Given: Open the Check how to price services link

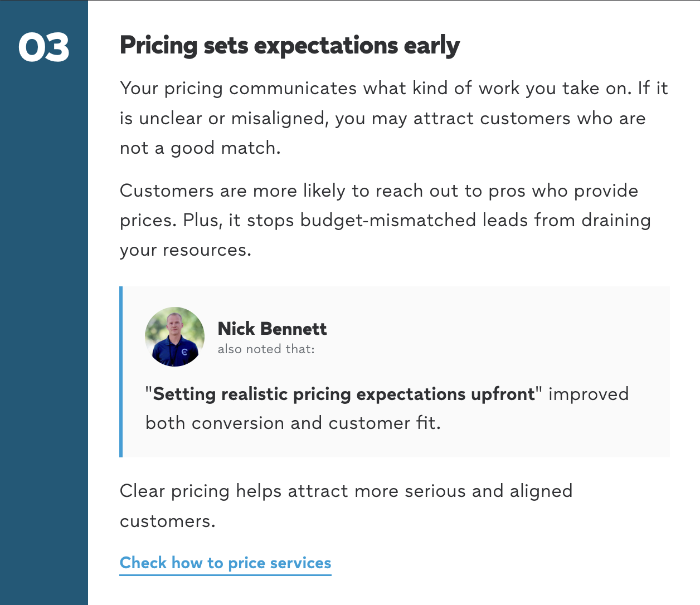Looking at the screenshot, I should tap(225, 563).
